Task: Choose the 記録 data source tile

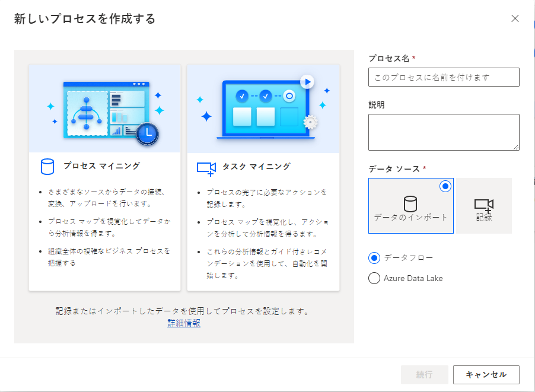Action: click(484, 206)
